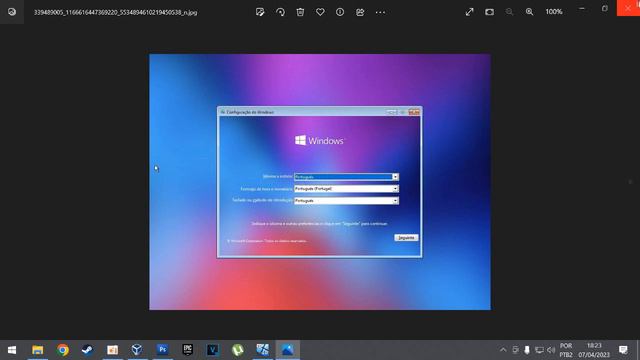The image size is (640, 360).
Task: Open uTorrent from the taskbar
Action: (x=238, y=350)
